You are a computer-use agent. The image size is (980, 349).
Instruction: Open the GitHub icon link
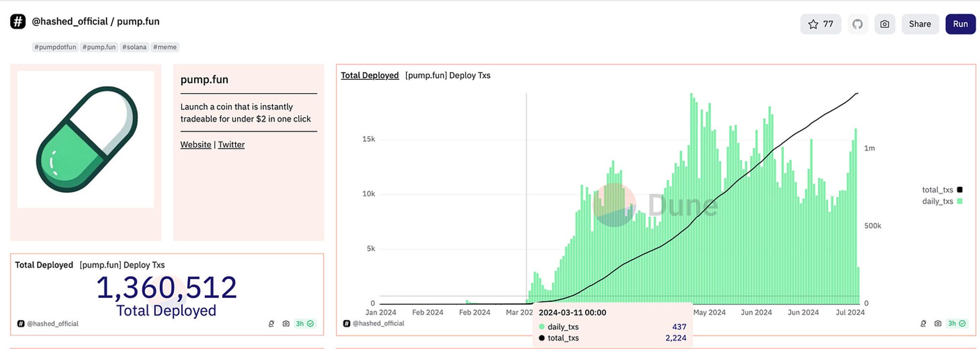[x=857, y=24]
